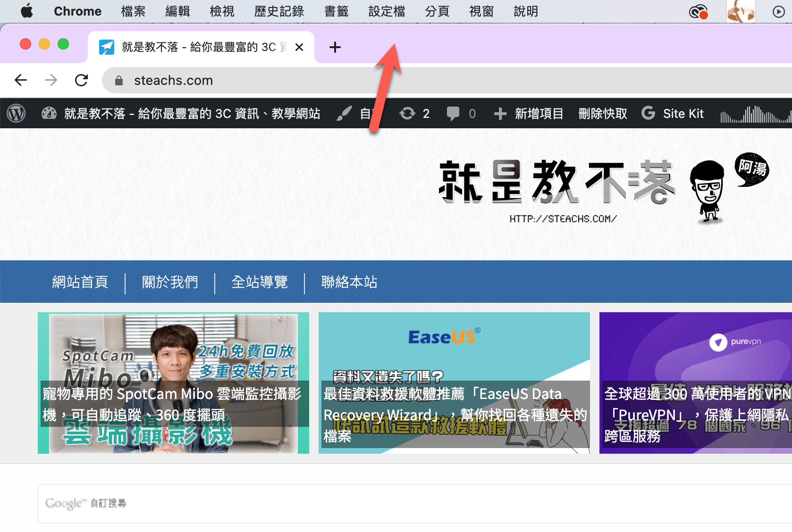Click 刪除快取 in the admin bar
This screenshot has width=792, height=532.
pos(603,114)
